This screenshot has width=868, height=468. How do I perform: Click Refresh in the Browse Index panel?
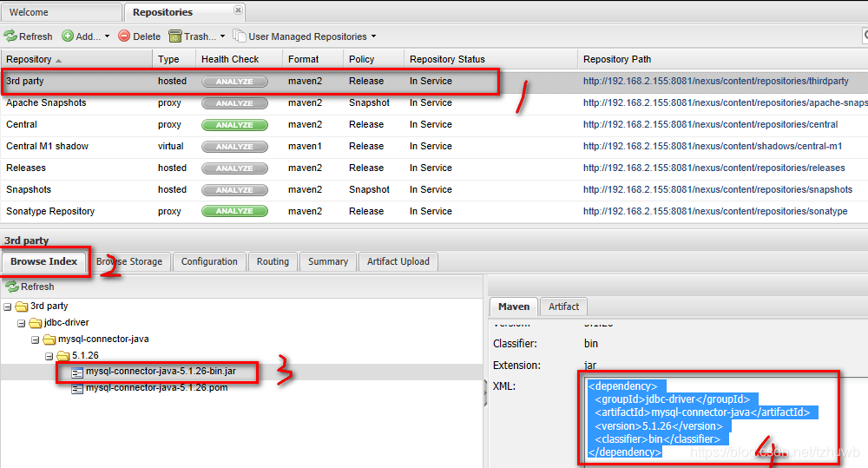(x=30, y=287)
